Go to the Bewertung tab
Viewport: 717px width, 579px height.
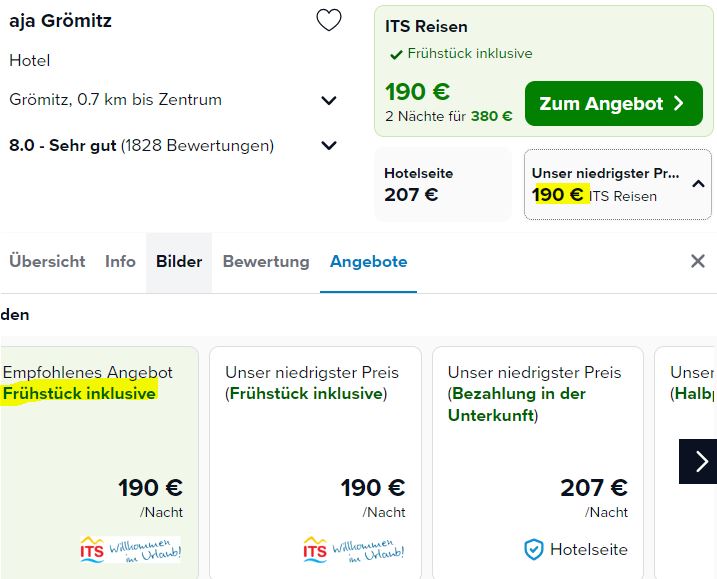tap(266, 262)
